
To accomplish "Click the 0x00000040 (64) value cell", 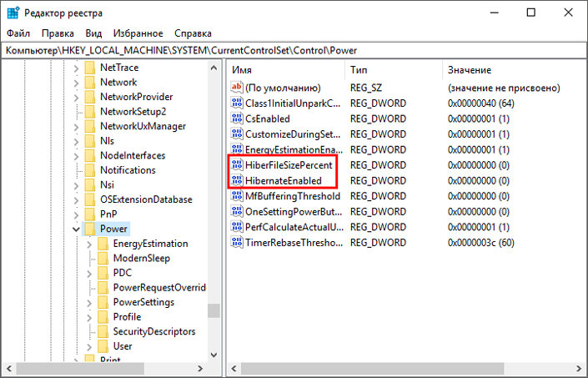I will [480, 103].
